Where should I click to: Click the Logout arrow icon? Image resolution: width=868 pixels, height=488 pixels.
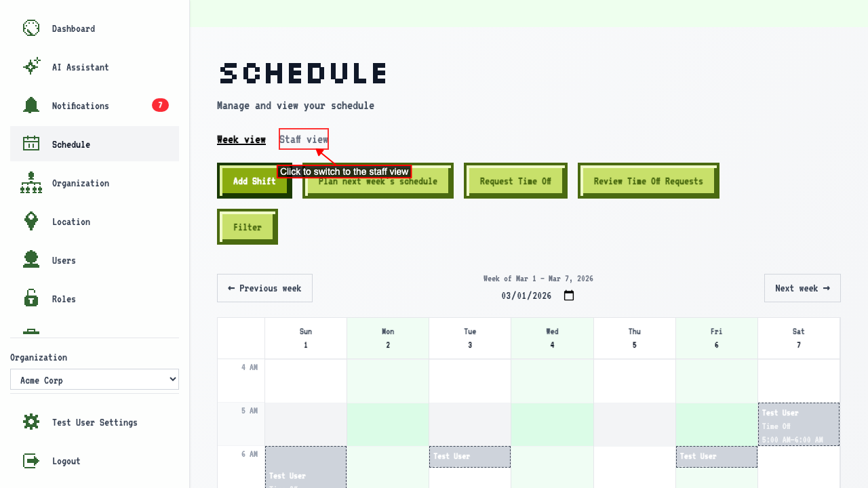[31, 461]
